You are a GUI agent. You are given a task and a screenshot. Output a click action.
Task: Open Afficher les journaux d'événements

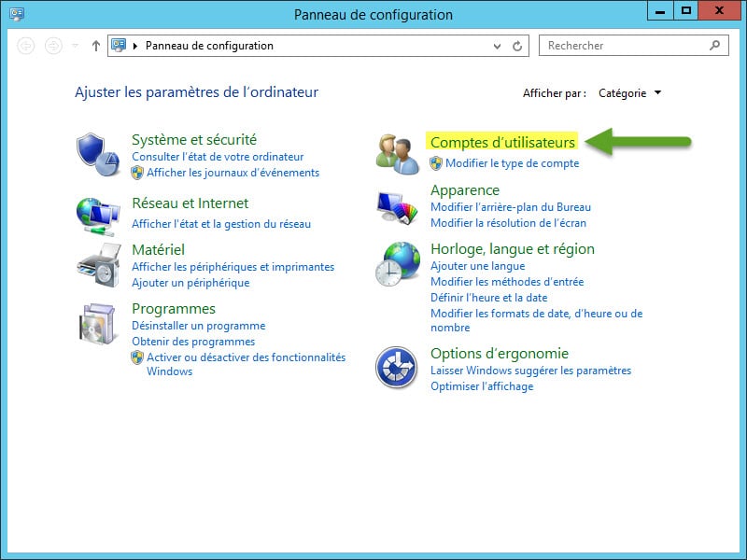(x=233, y=173)
